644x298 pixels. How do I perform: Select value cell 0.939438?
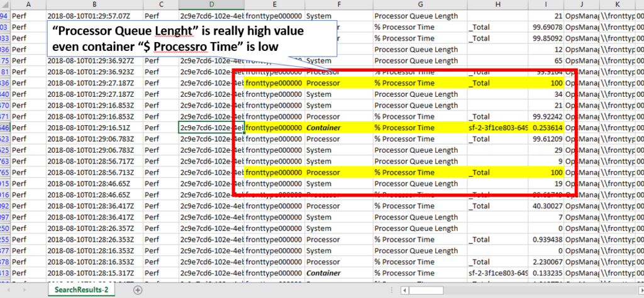click(x=546, y=240)
